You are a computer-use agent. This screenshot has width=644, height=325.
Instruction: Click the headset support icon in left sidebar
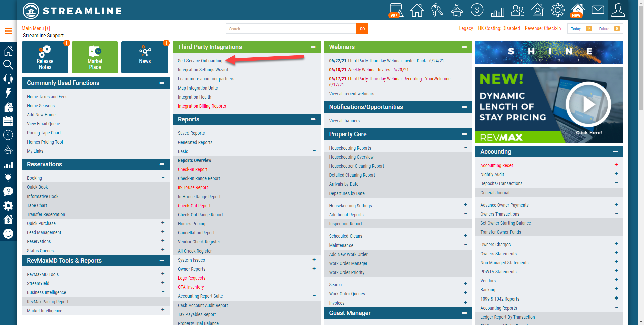click(8, 79)
